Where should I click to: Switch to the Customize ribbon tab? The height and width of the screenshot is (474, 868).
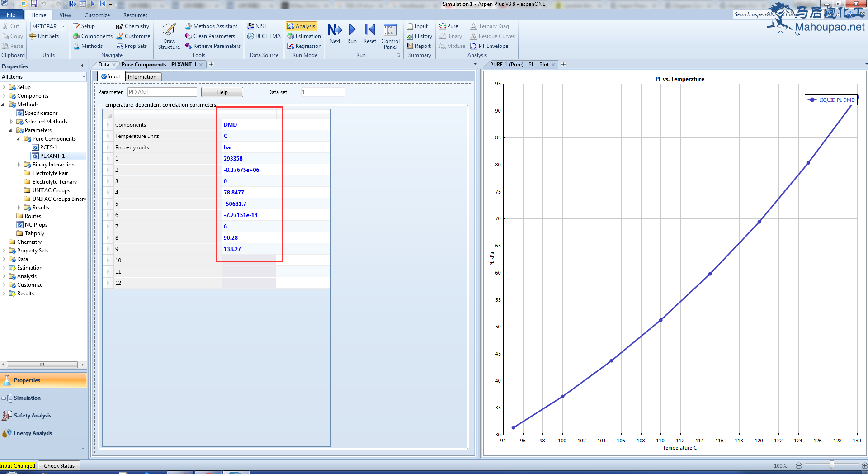tap(97, 15)
